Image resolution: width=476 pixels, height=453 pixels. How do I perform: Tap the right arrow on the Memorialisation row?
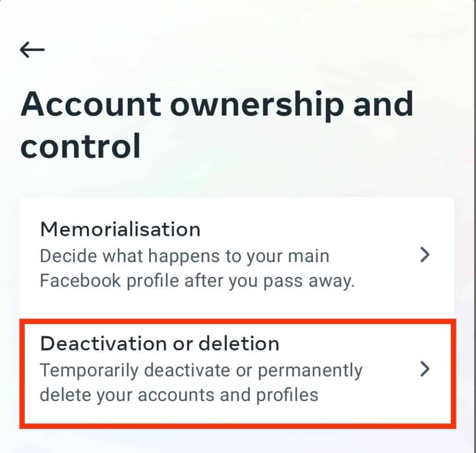(x=424, y=255)
